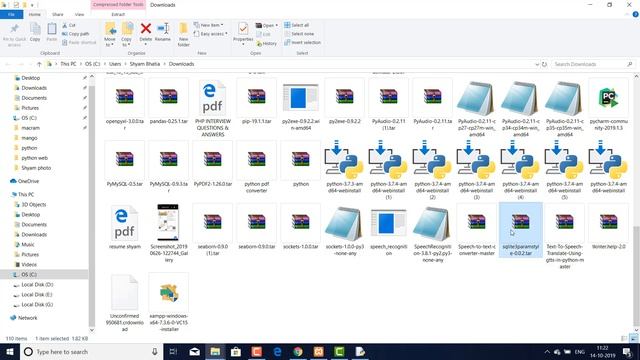Screen dimensions: 640x360
Task: Open the Windows Start menu
Action: tap(10, 351)
